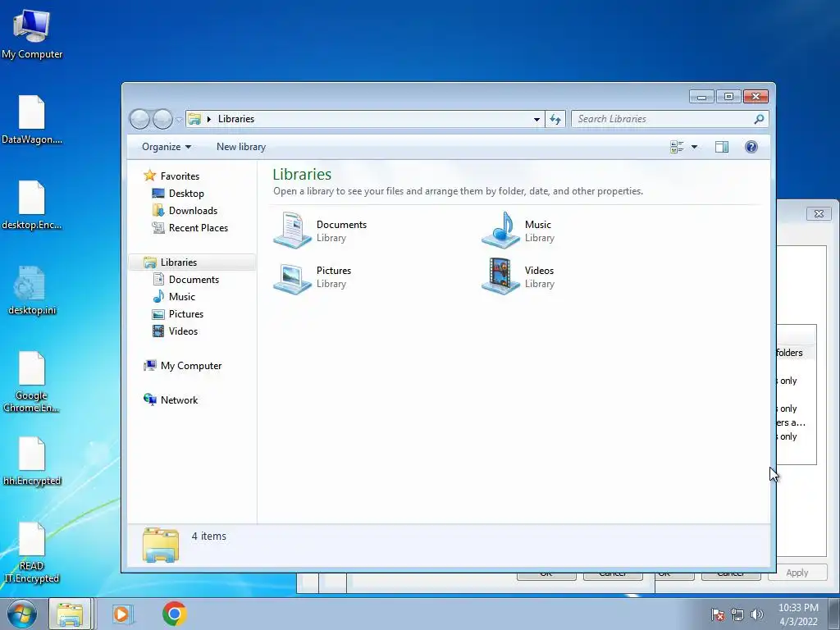Open the Help question-mark icon
Viewport: 840px width, 630px height.
[751, 147]
